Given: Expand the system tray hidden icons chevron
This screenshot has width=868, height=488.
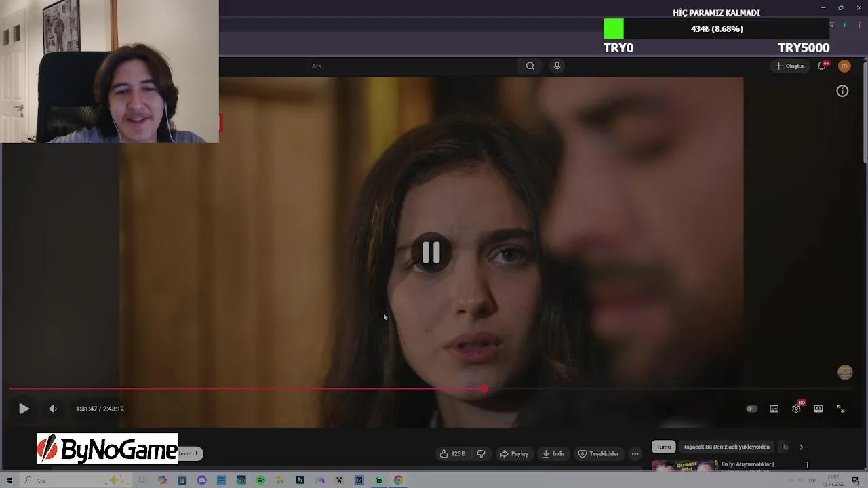Looking at the screenshot, I should coord(790,480).
